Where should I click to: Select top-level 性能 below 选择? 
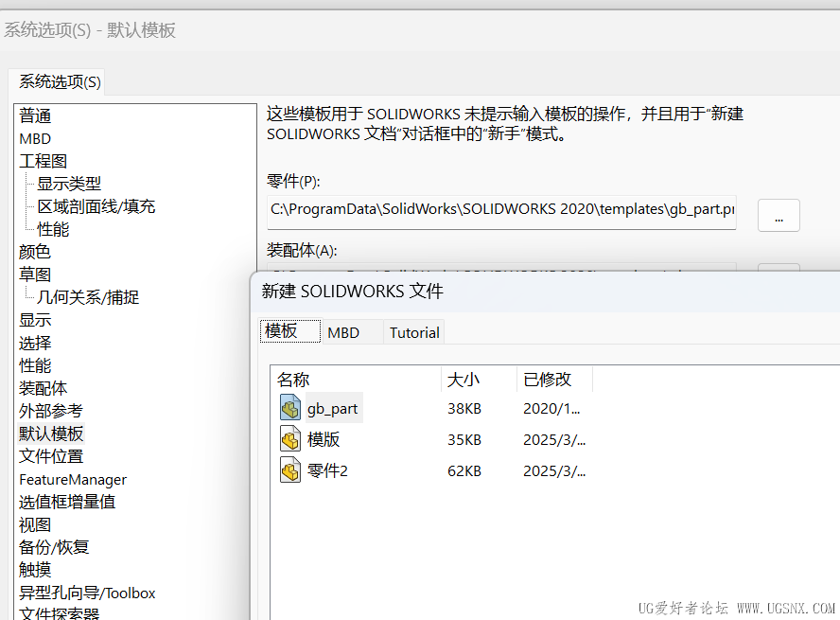(35, 365)
